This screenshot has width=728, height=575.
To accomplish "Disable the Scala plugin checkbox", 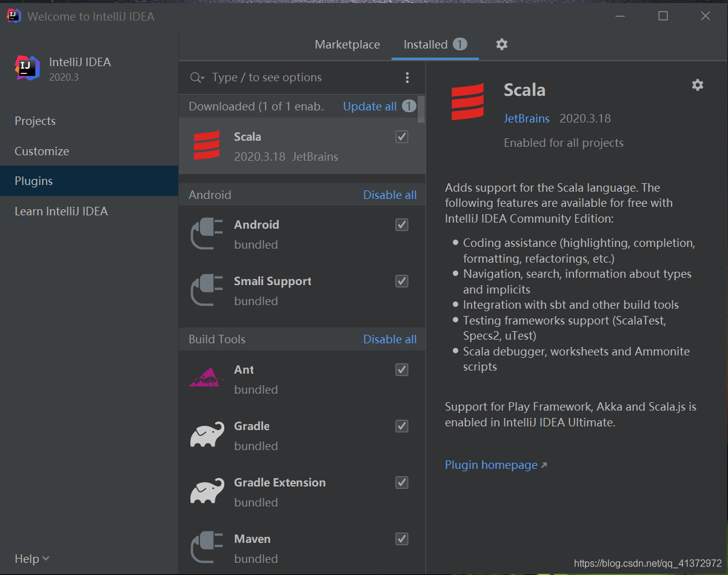I will coord(402,137).
